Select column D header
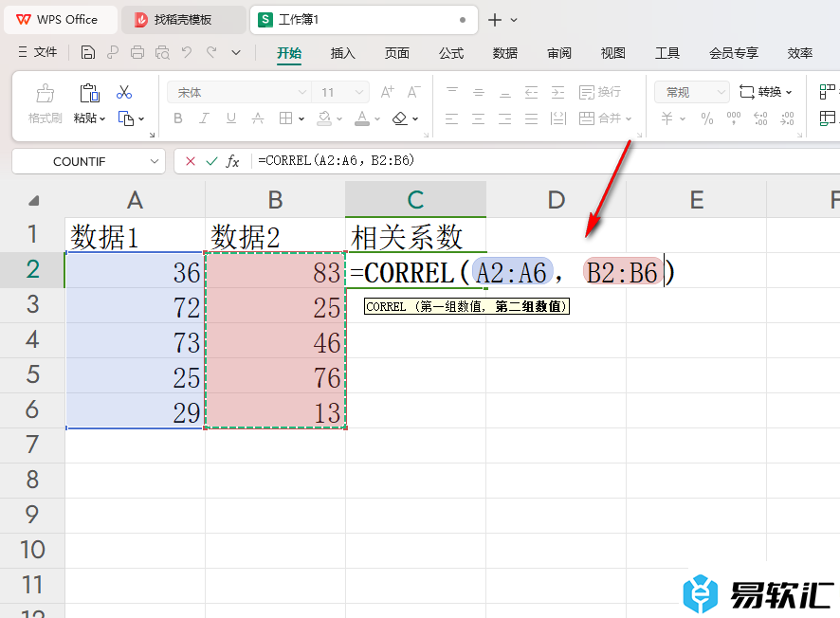Viewport: 840px width, 618px height. pos(557,200)
